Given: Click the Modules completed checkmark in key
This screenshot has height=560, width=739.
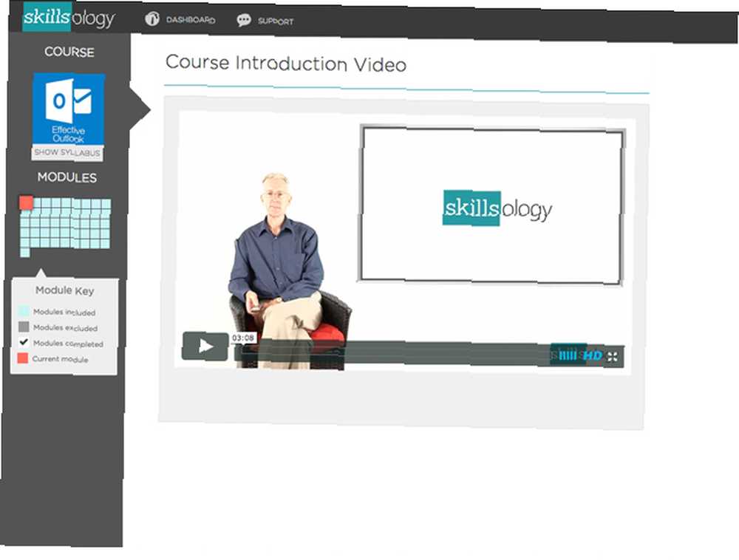Looking at the screenshot, I should [x=24, y=342].
